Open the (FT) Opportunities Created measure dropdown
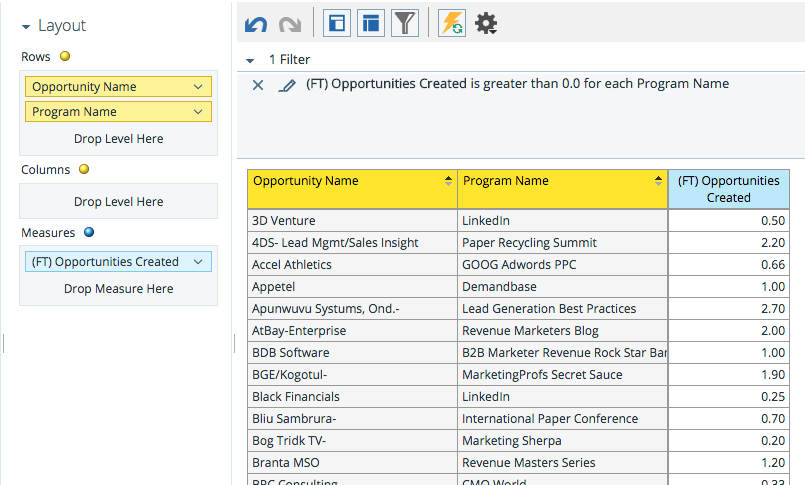Screen dimensions: 805x485 (x=199, y=262)
